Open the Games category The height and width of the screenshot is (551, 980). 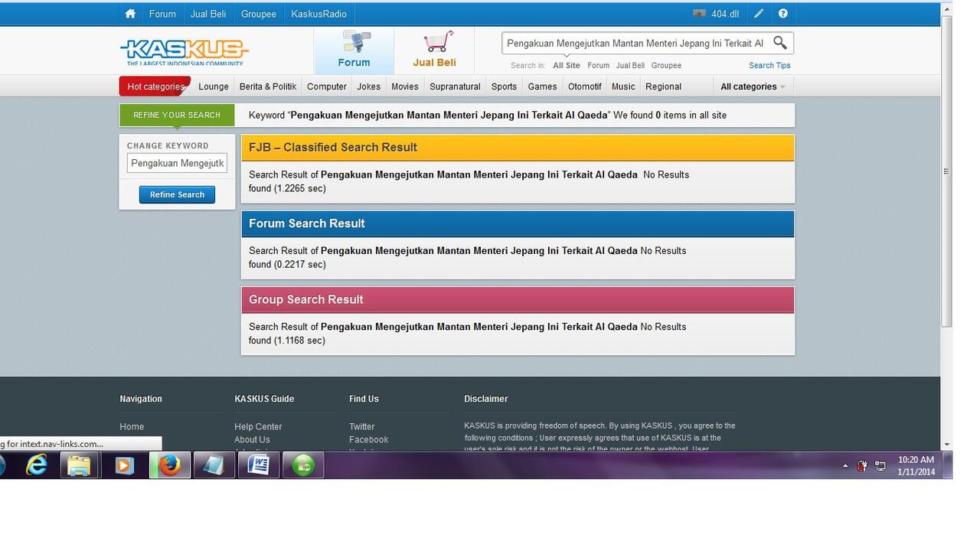click(x=542, y=86)
